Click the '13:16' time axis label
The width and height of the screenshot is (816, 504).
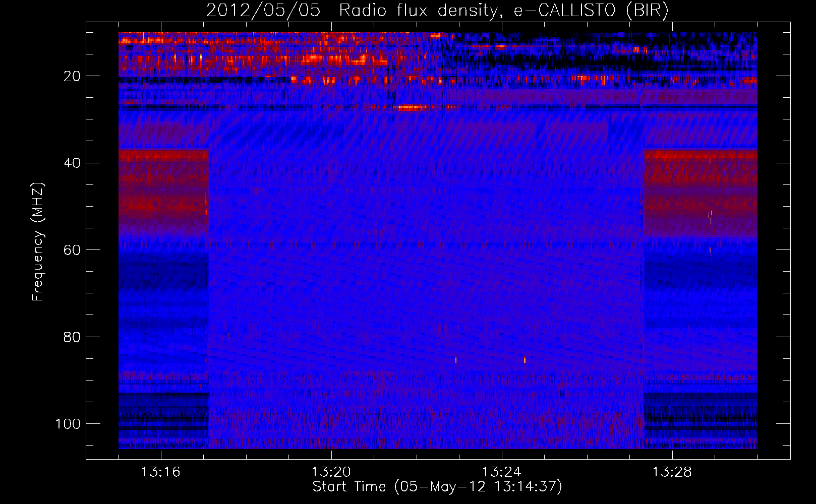pyautogui.click(x=161, y=472)
